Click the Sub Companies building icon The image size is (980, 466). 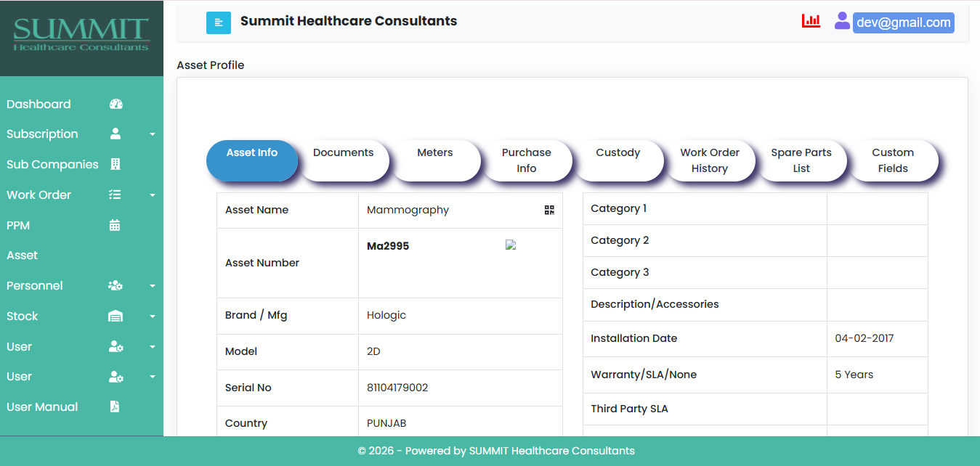tap(115, 164)
